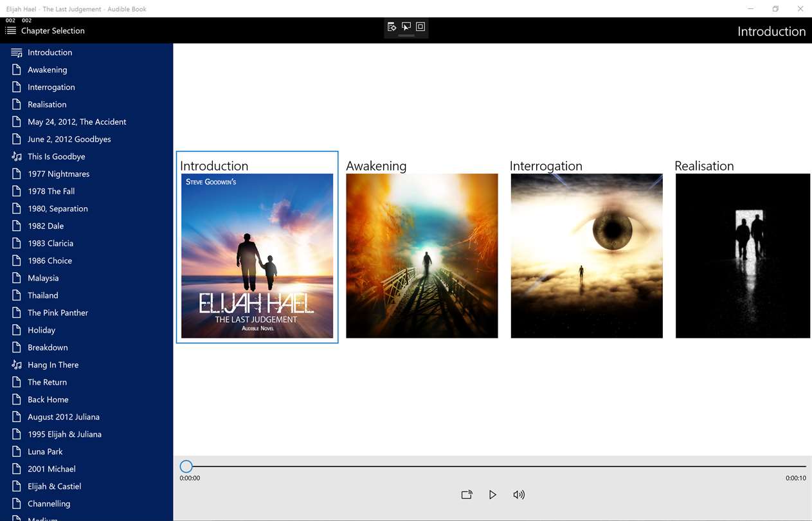
Task: Open the Awakening bridge cover thumbnail
Action: click(x=422, y=255)
